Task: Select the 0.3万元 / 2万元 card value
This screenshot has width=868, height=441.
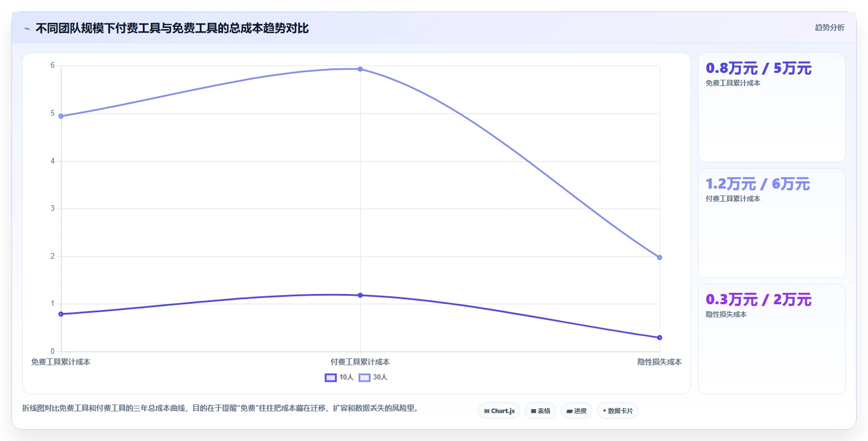Action: point(759,300)
